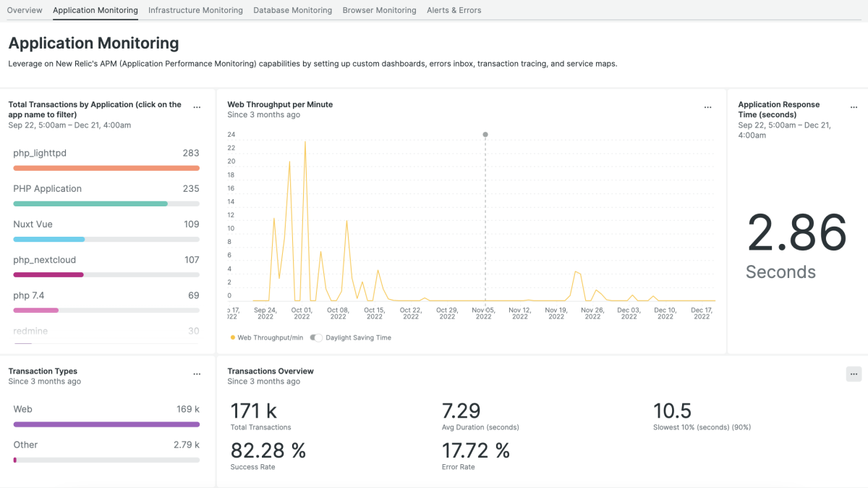The width and height of the screenshot is (868, 488).
Task: Select php_nextcloud in the application list
Action: tap(44, 260)
